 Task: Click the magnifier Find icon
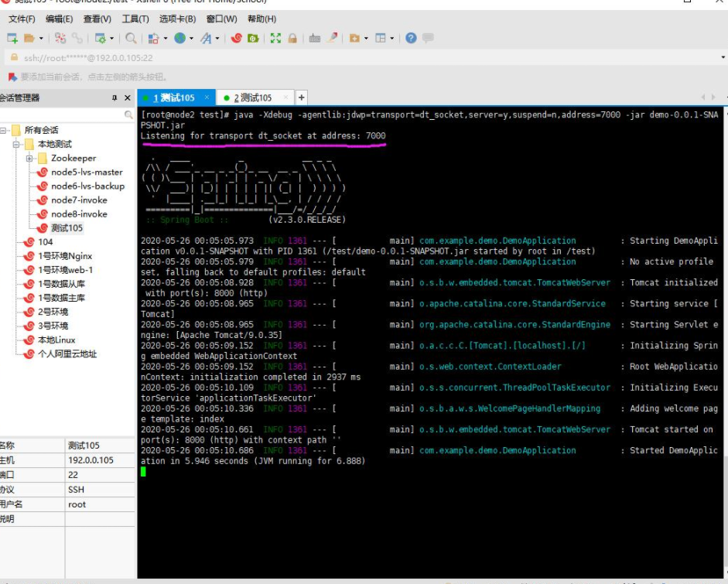point(132,38)
